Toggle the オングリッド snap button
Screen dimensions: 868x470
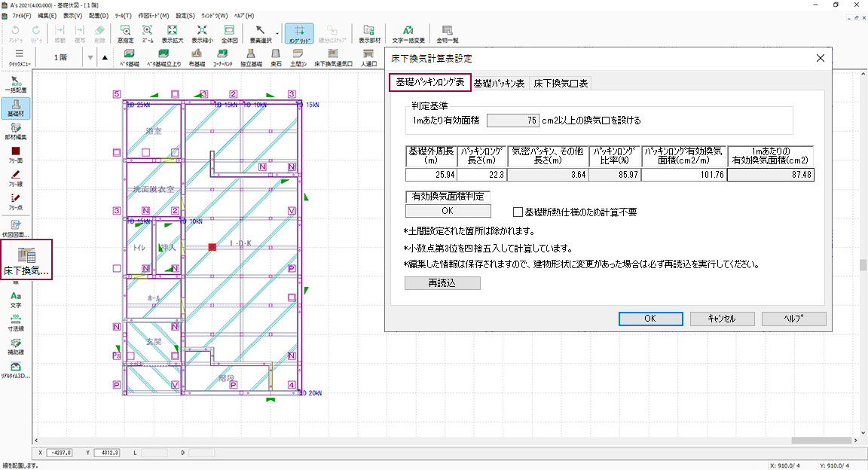[299, 34]
